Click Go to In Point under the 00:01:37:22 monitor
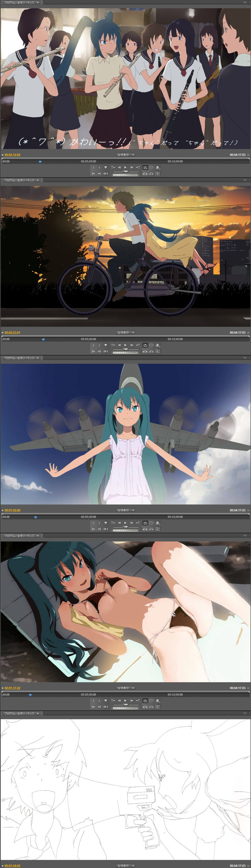This screenshot has height=868, width=251. (93, 707)
